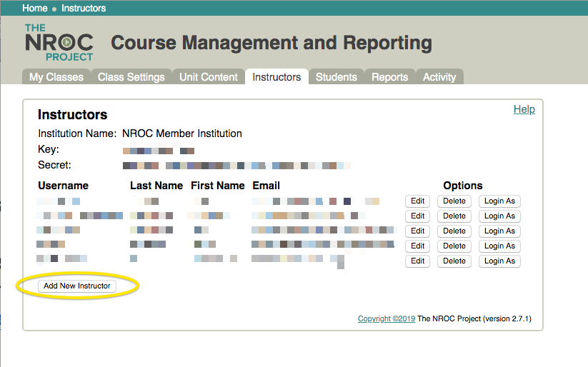The height and width of the screenshot is (367, 588).
Task: Open the Unit Content tab
Action: [x=209, y=77]
